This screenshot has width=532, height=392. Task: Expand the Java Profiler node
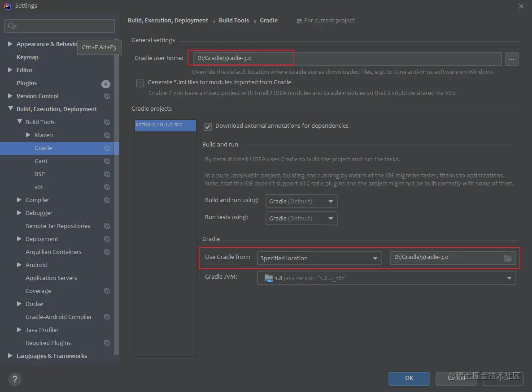[19, 330]
